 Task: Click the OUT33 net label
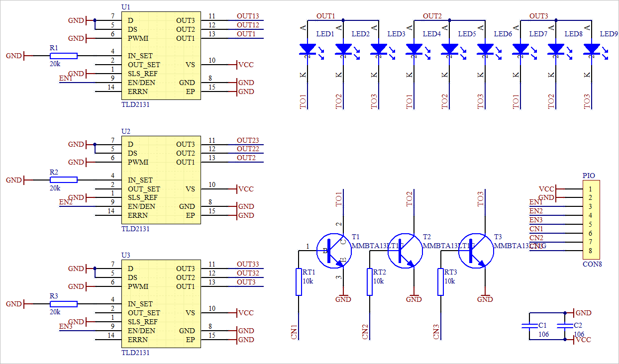point(248,264)
